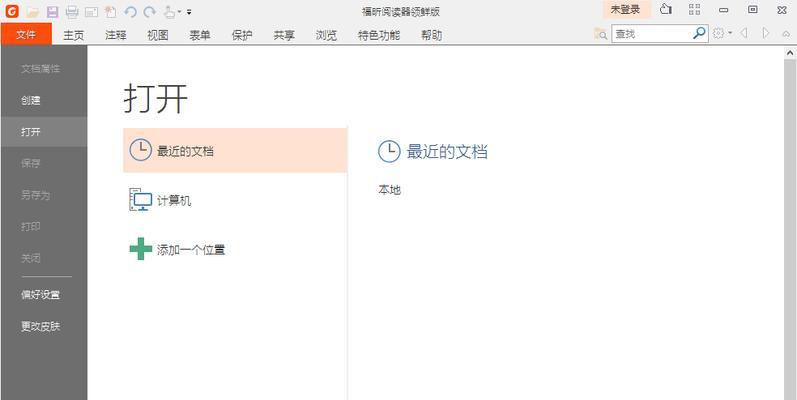The image size is (797, 400).
Task: Click the orange Foxit Reader logo icon
Action: [12, 11]
